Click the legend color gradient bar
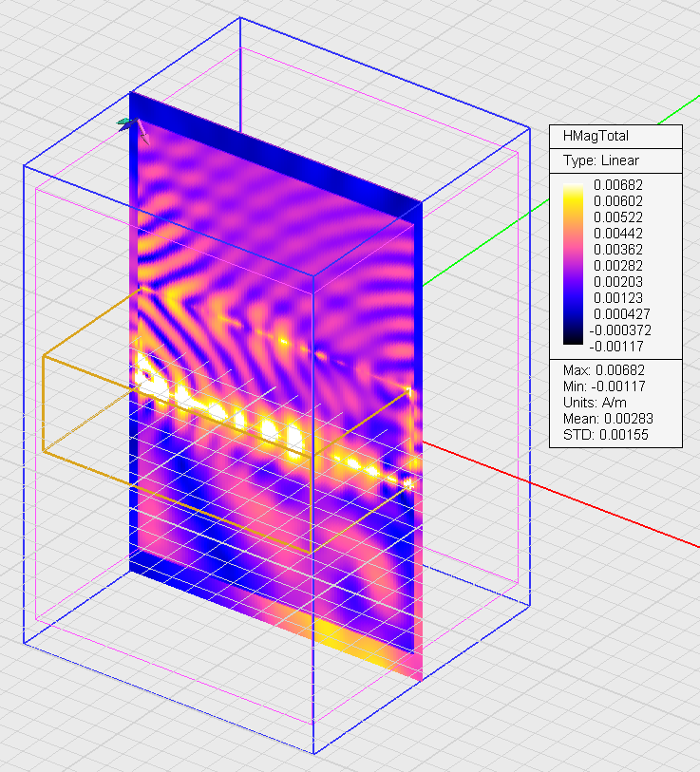 coord(573,265)
